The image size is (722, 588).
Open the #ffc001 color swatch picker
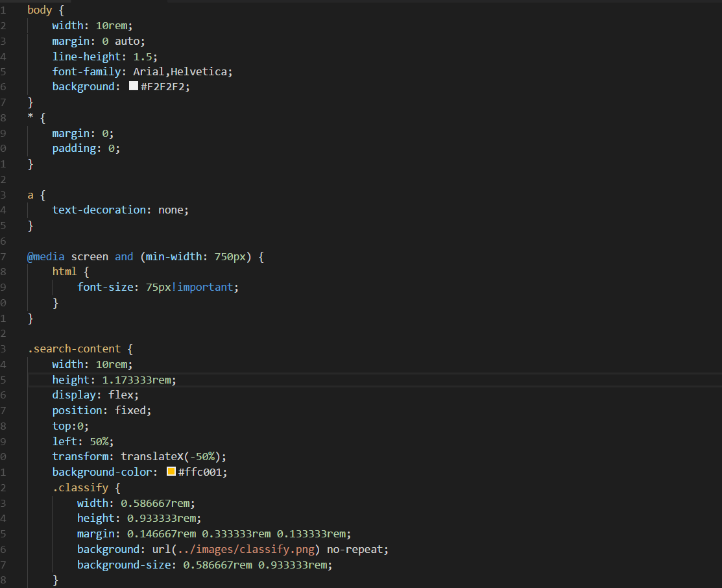pos(171,471)
